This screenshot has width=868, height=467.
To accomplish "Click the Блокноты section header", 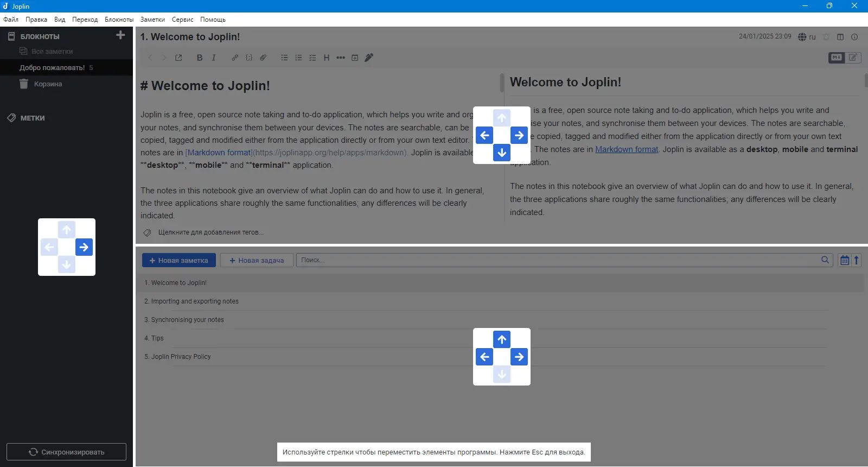I will pos(40,36).
